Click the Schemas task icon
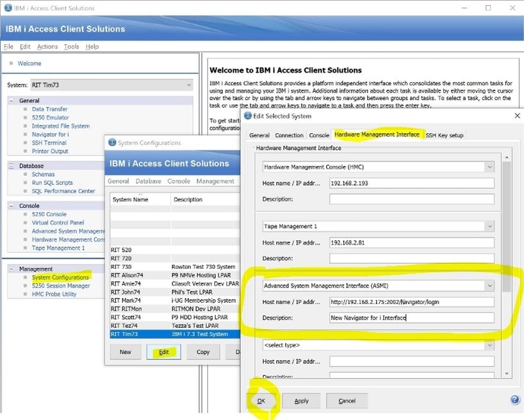524x420 pixels. coord(26,174)
